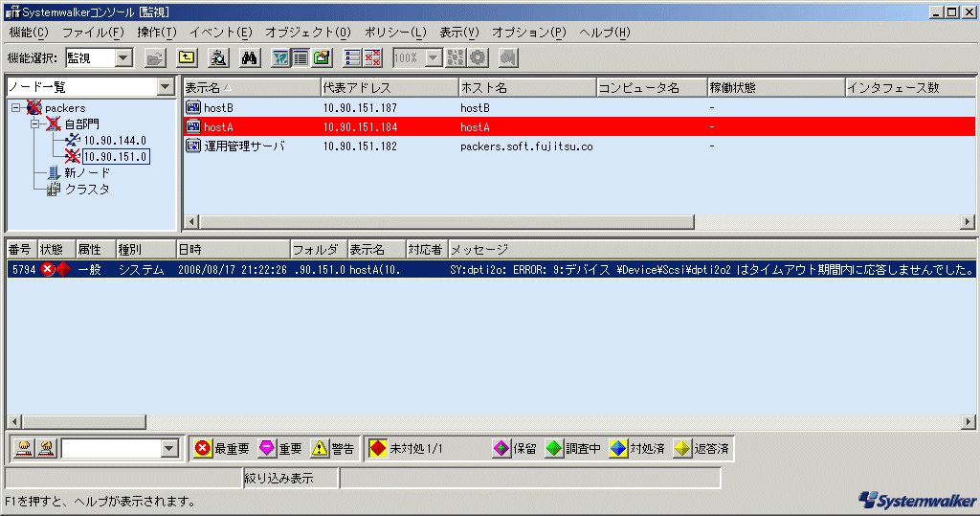Open the ポリシー(L) menu
The height and width of the screenshot is (516, 980).
click(395, 33)
